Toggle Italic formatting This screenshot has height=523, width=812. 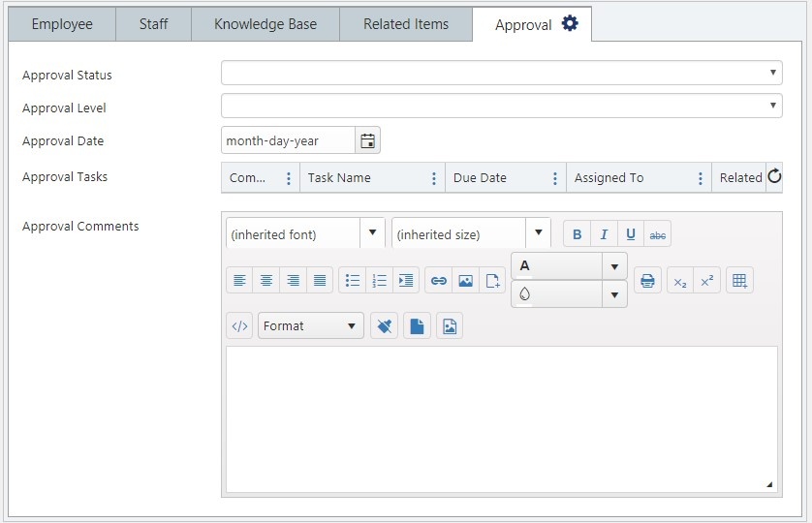tap(604, 234)
